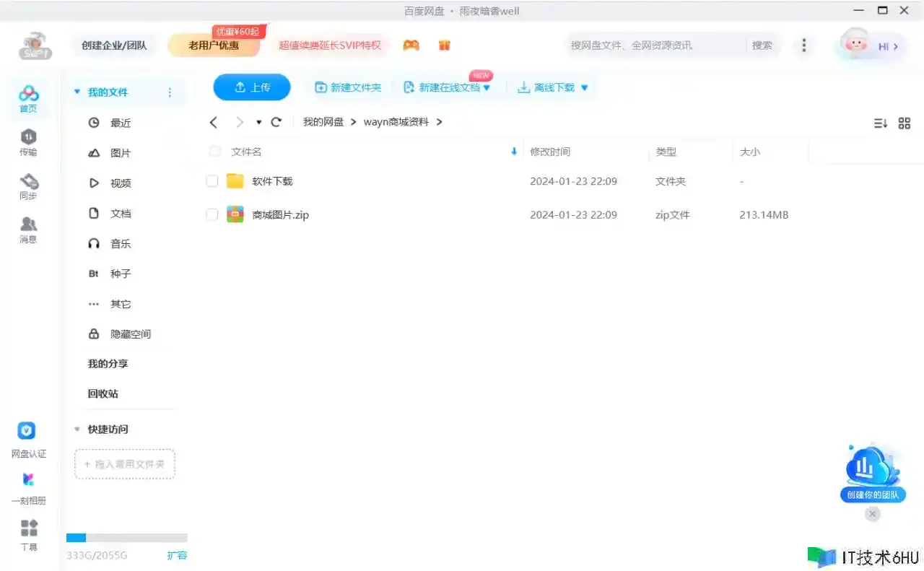The width and height of the screenshot is (924, 571).
Task: Click the gift box icon
Action: pos(445,45)
